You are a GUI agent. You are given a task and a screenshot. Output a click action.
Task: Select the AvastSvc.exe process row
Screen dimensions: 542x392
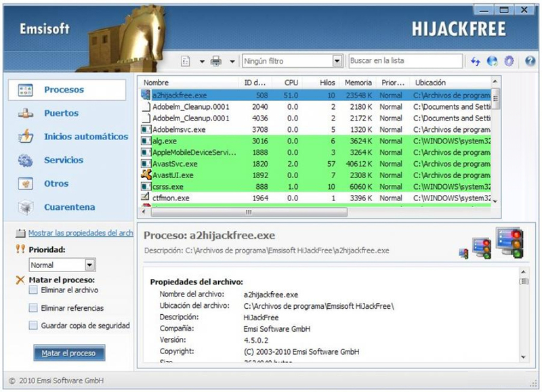[315, 164]
